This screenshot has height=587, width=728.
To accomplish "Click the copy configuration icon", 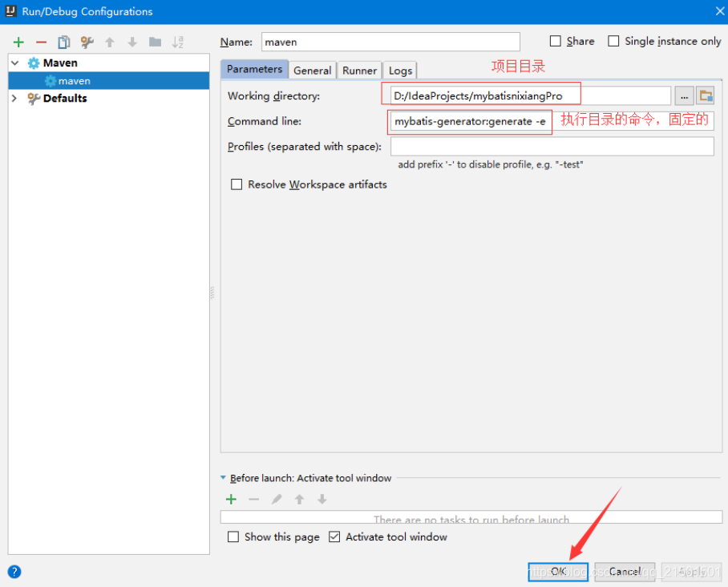I will coord(63,43).
